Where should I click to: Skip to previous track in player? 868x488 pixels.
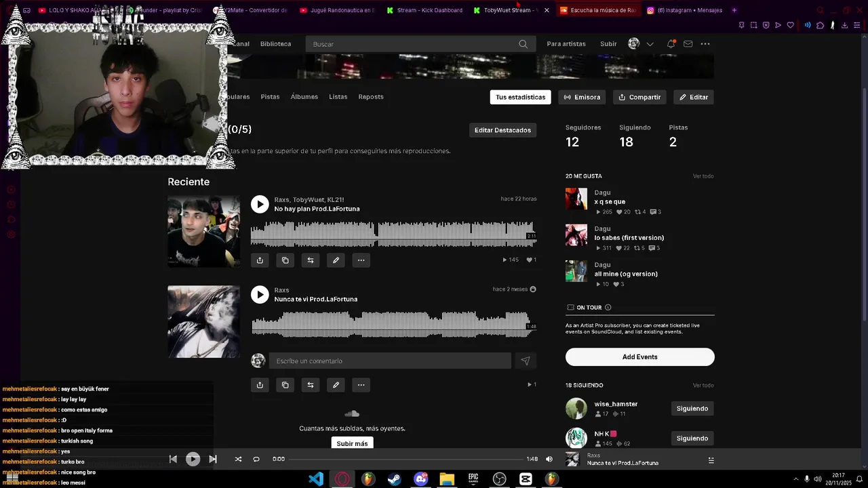[173, 459]
